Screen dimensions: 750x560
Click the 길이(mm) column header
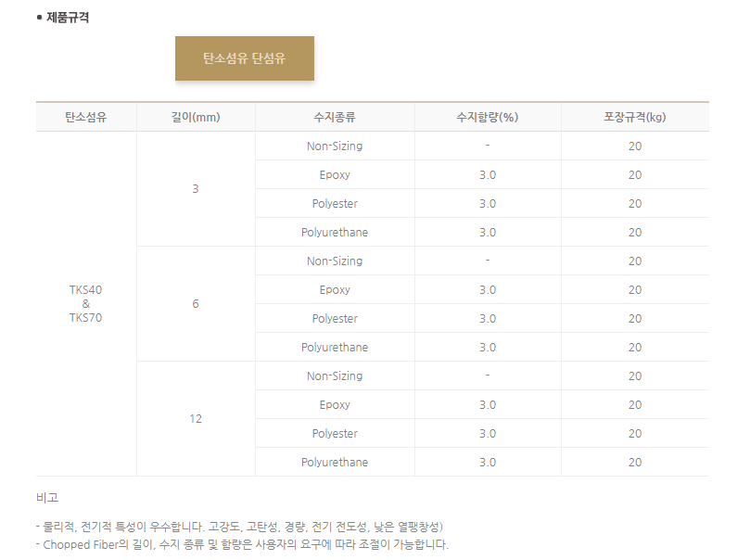(196, 117)
